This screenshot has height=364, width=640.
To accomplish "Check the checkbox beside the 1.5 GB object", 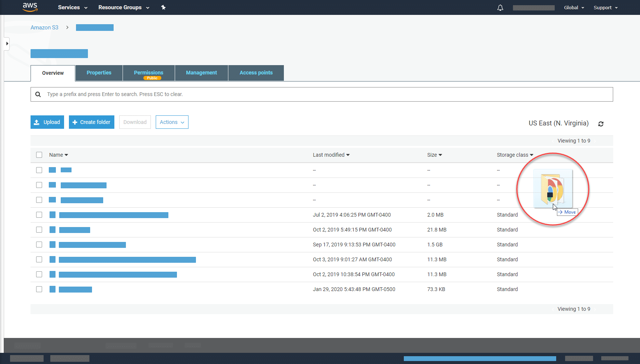I will pyautogui.click(x=39, y=245).
